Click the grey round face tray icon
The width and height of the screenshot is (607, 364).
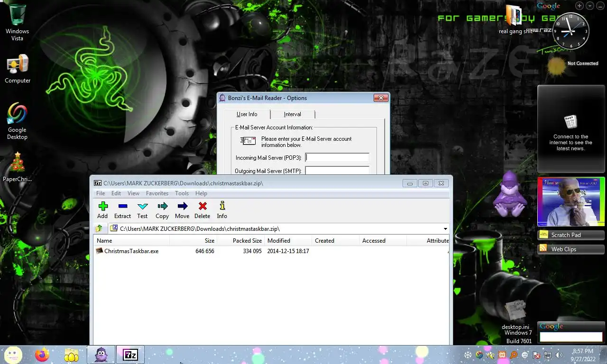pos(525,355)
